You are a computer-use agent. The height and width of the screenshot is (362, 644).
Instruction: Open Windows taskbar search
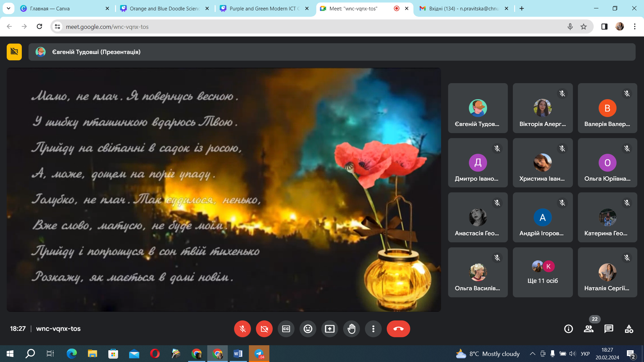pyautogui.click(x=30, y=354)
